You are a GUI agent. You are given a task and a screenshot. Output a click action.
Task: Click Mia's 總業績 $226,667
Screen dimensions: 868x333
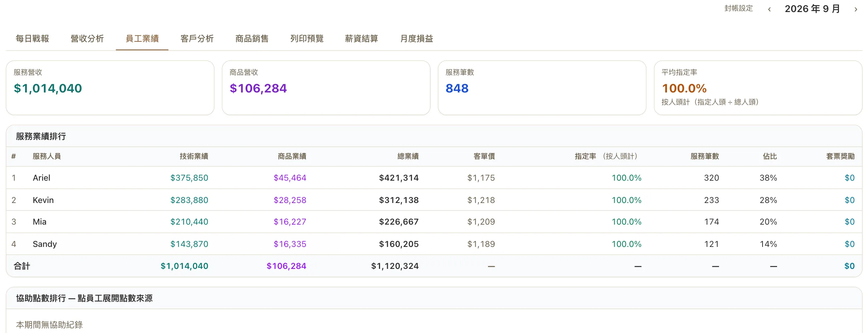click(x=399, y=222)
